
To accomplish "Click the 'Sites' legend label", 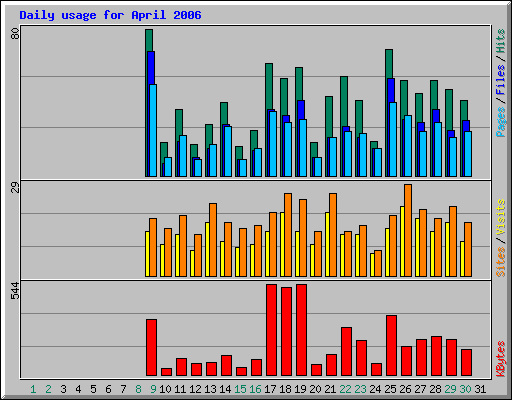I will (x=500, y=262).
